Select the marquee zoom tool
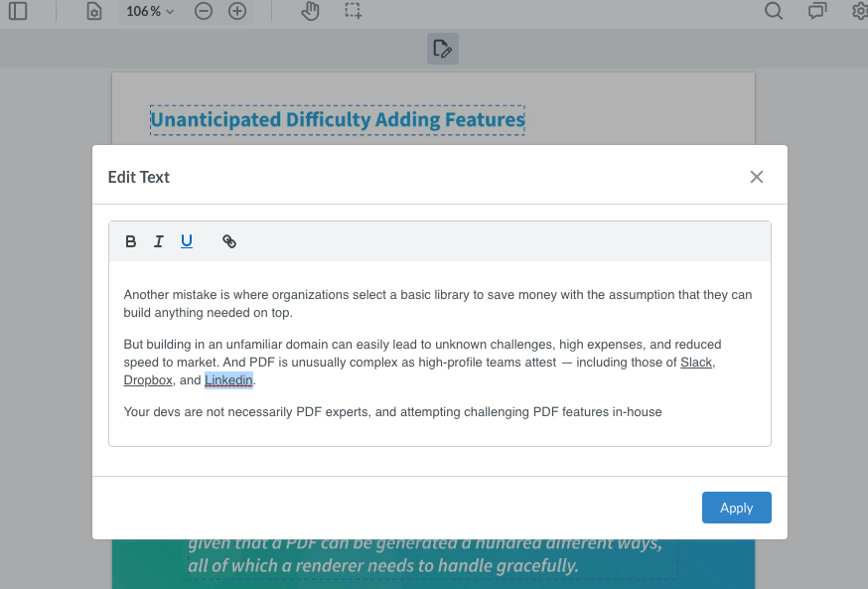Viewport: 868px width, 589px height. click(353, 11)
